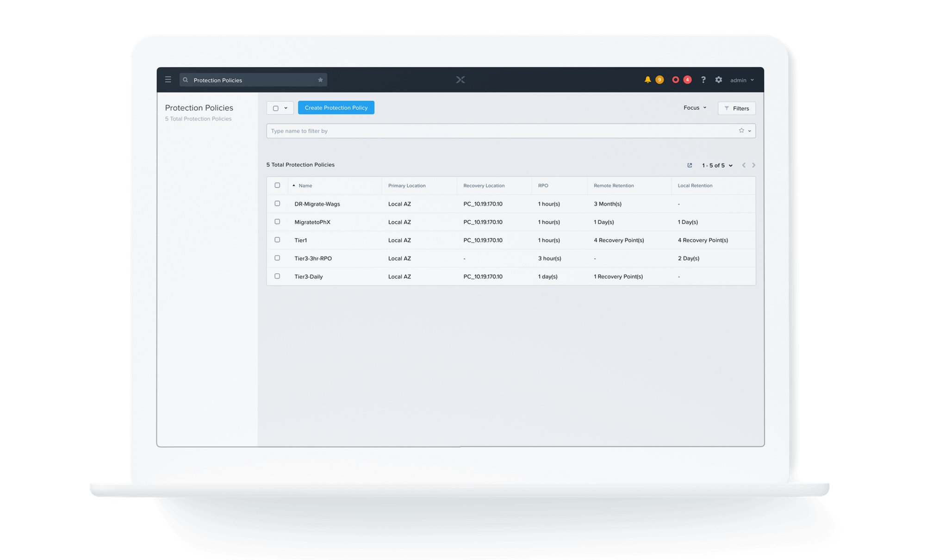
Task: Open alerts bell notifications
Action: pyautogui.click(x=647, y=80)
